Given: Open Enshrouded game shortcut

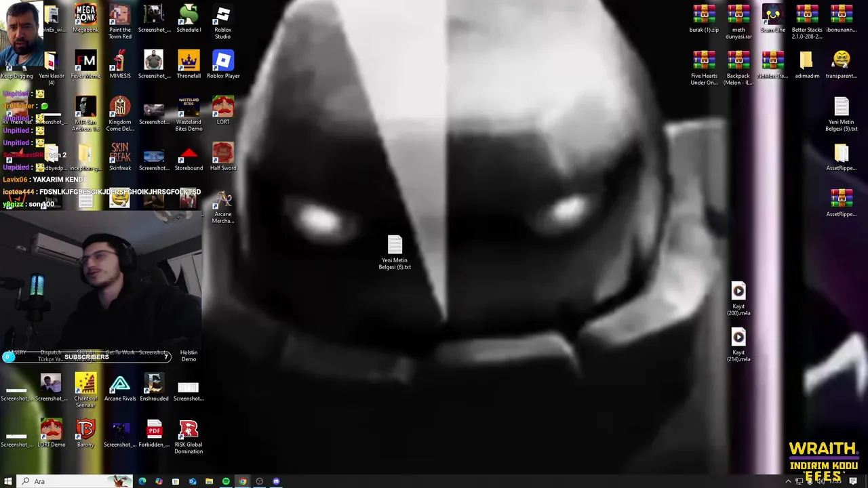Looking at the screenshot, I should click(154, 387).
